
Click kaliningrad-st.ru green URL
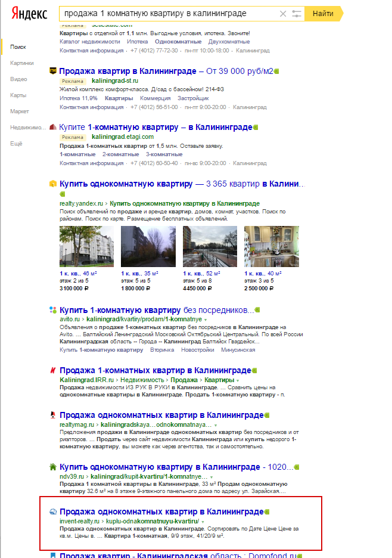point(115,81)
